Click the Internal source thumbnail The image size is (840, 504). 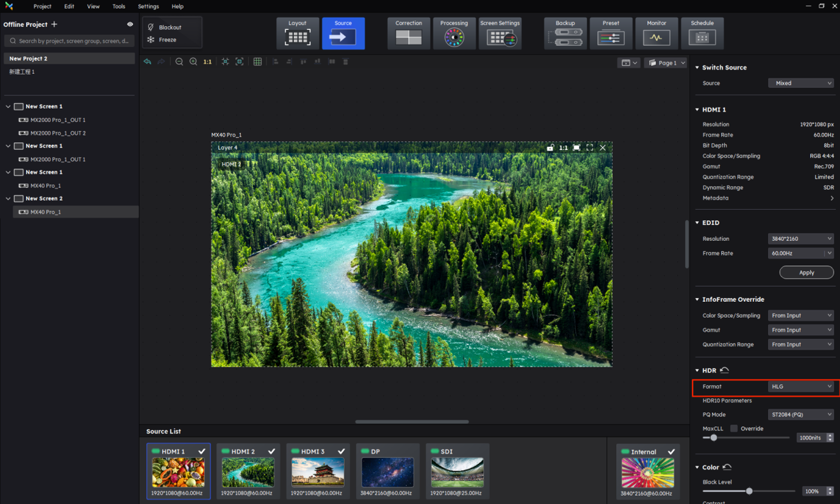[x=648, y=472]
